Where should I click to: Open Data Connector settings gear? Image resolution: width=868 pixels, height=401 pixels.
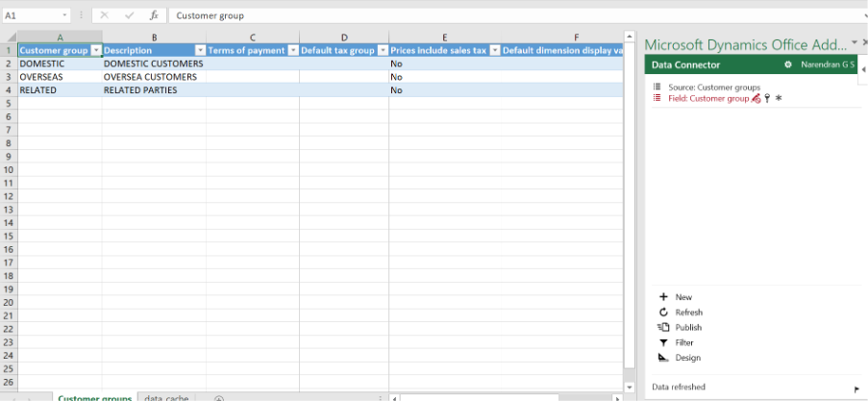pyautogui.click(x=788, y=64)
